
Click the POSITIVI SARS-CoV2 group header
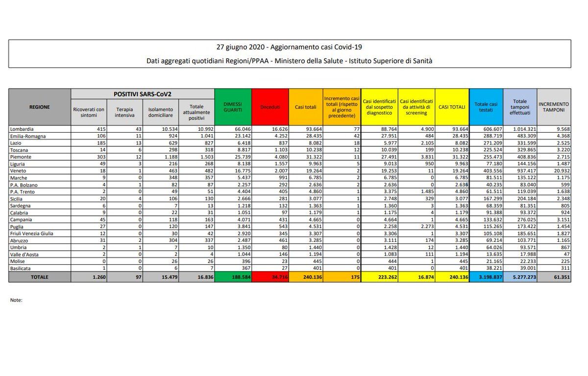coord(143,94)
